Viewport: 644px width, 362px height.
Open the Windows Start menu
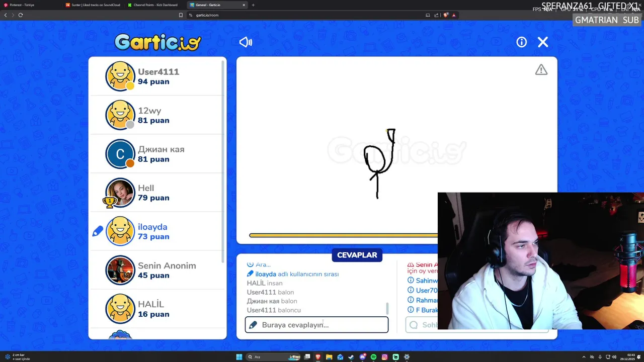point(239,357)
